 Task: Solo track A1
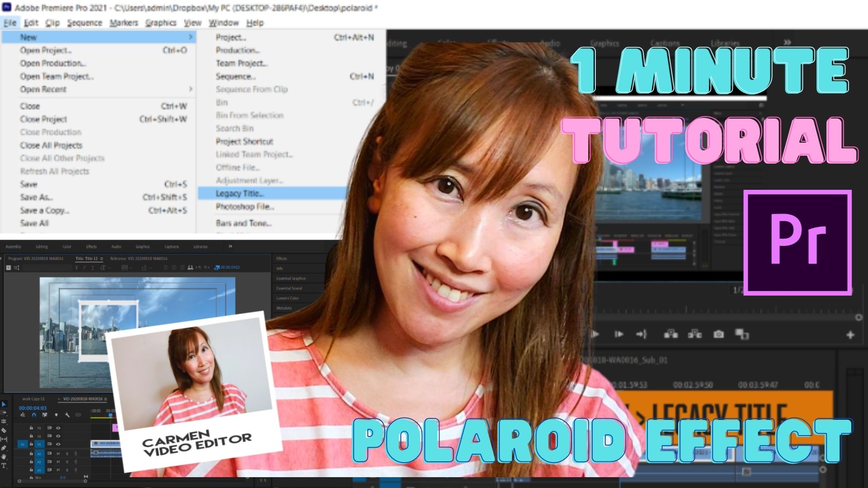[x=67, y=454]
